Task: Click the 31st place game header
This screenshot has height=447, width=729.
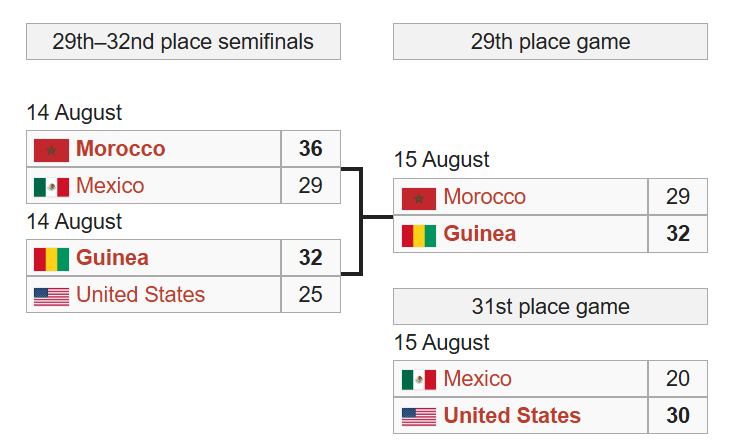Action: (x=550, y=307)
